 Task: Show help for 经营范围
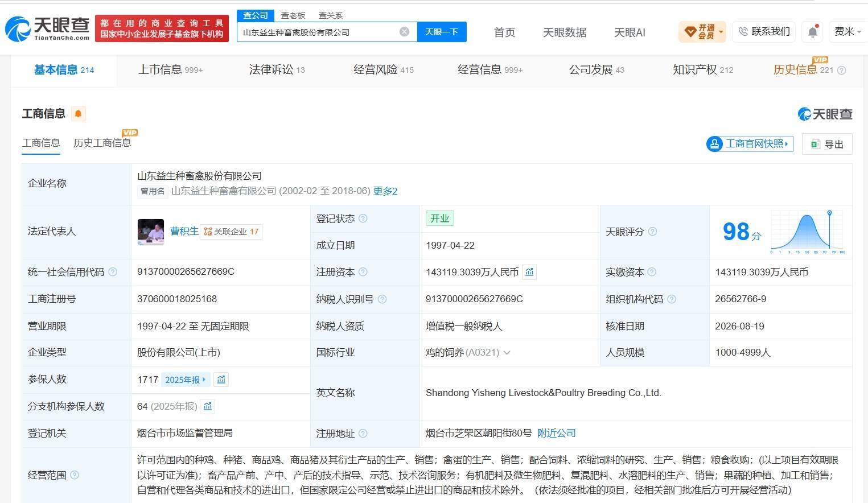pyautogui.click(x=75, y=475)
